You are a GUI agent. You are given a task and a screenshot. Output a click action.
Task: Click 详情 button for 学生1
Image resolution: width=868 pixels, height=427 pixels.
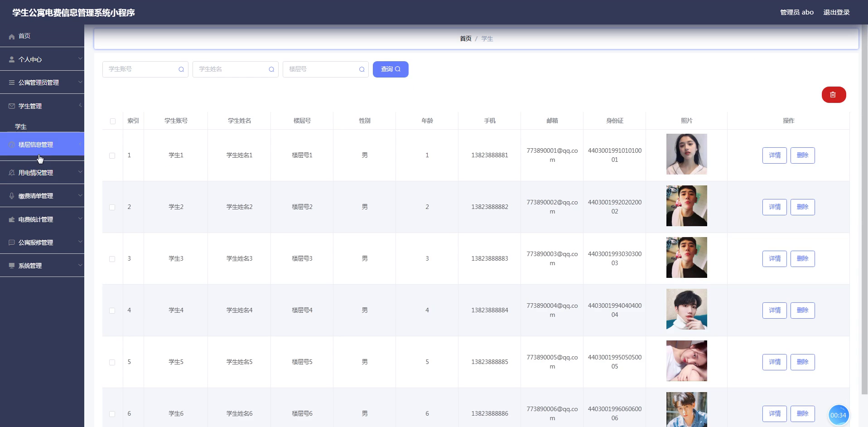(x=775, y=155)
